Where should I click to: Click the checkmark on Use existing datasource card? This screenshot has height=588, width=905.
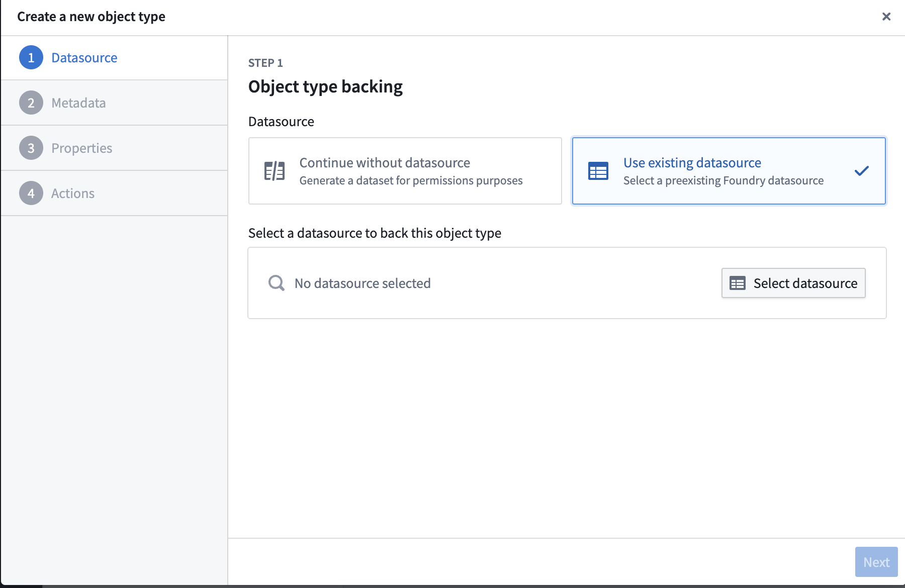point(862,171)
